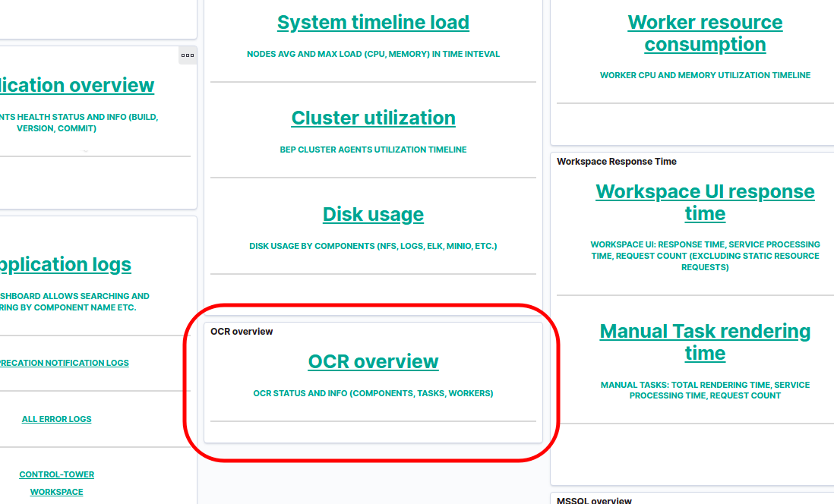Image resolution: width=834 pixels, height=504 pixels.
Task: Open Worker resource consumption dashboard
Action: pos(705,33)
